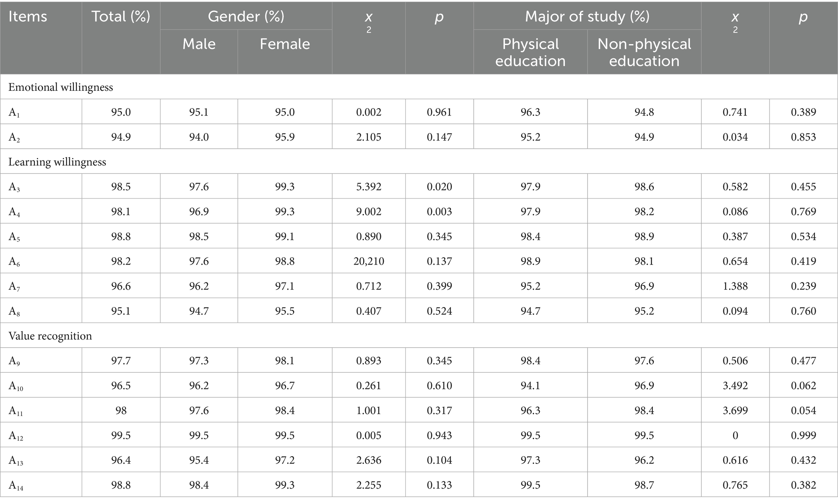This screenshot has height=504, width=838.
Task: Click the Emotional willingness section row
Action: tap(61, 87)
